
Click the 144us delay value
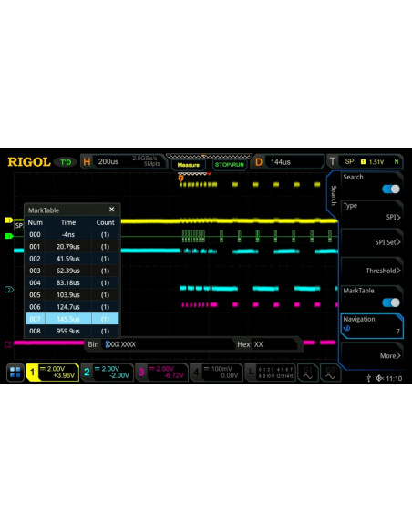[x=281, y=162]
